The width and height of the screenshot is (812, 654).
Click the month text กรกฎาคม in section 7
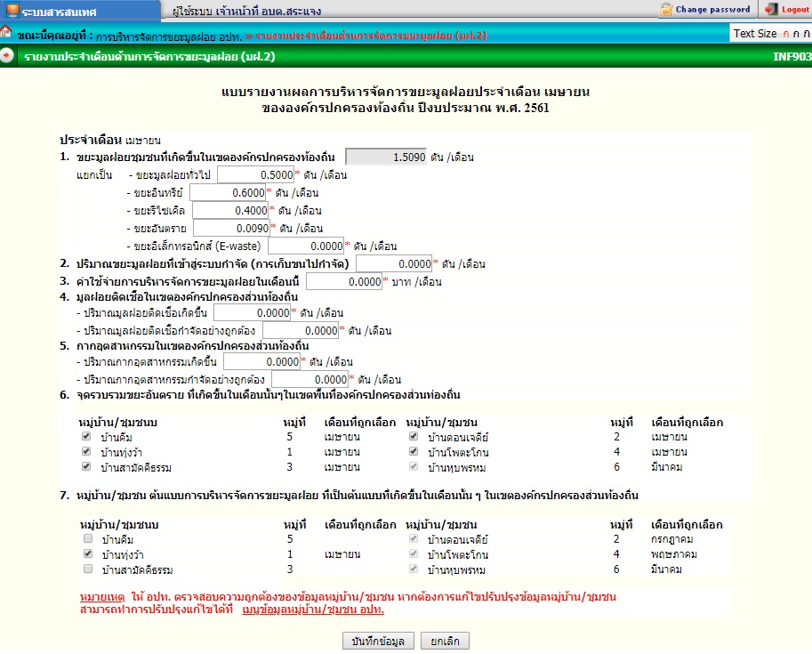point(671,539)
